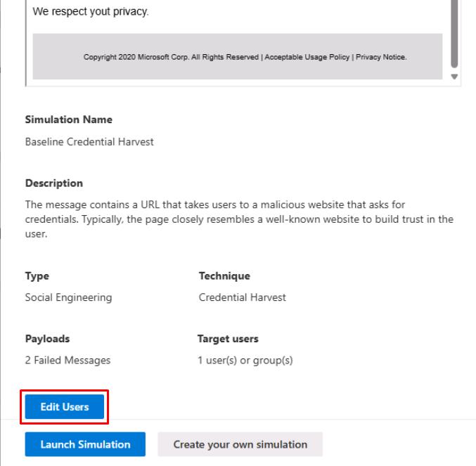The width and height of the screenshot is (476, 466).
Task: Click the preview scrollbar down arrow
Action: pyautogui.click(x=454, y=77)
